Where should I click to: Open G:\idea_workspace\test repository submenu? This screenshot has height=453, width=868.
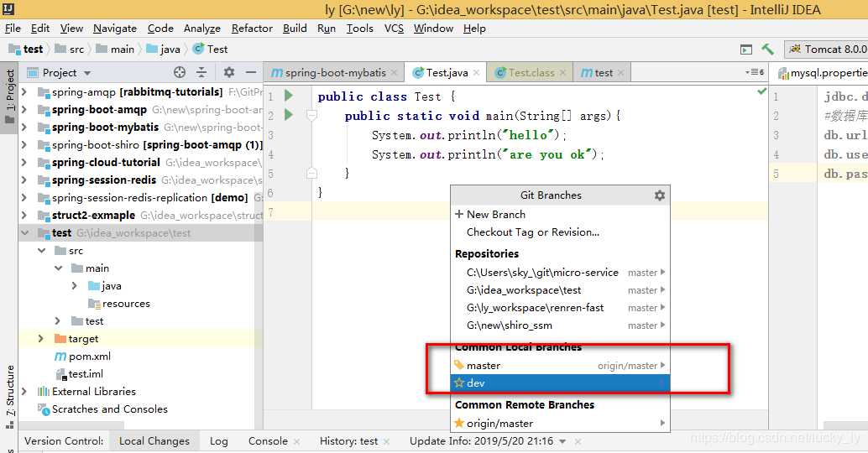pos(560,290)
